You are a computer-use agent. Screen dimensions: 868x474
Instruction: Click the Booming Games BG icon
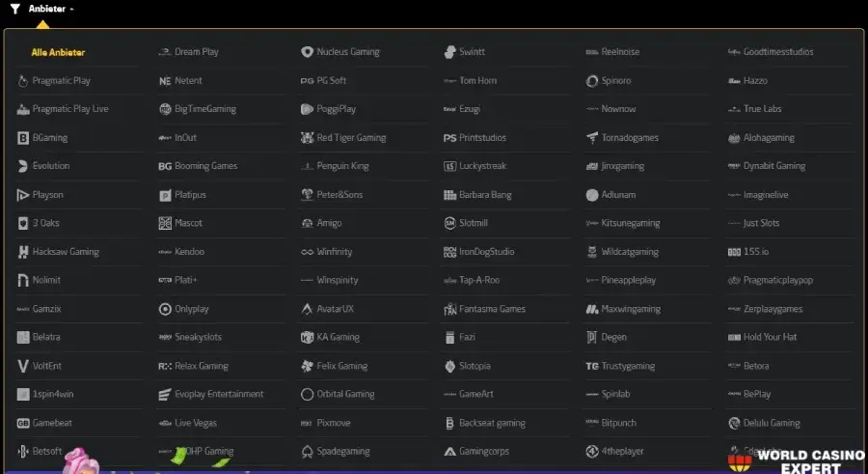165,166
